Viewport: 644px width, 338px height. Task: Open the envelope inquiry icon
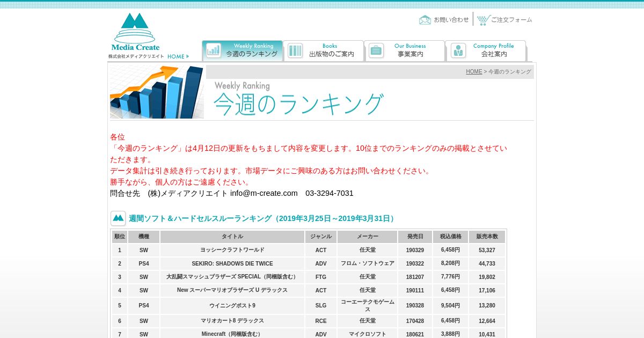tap(425, 20)
